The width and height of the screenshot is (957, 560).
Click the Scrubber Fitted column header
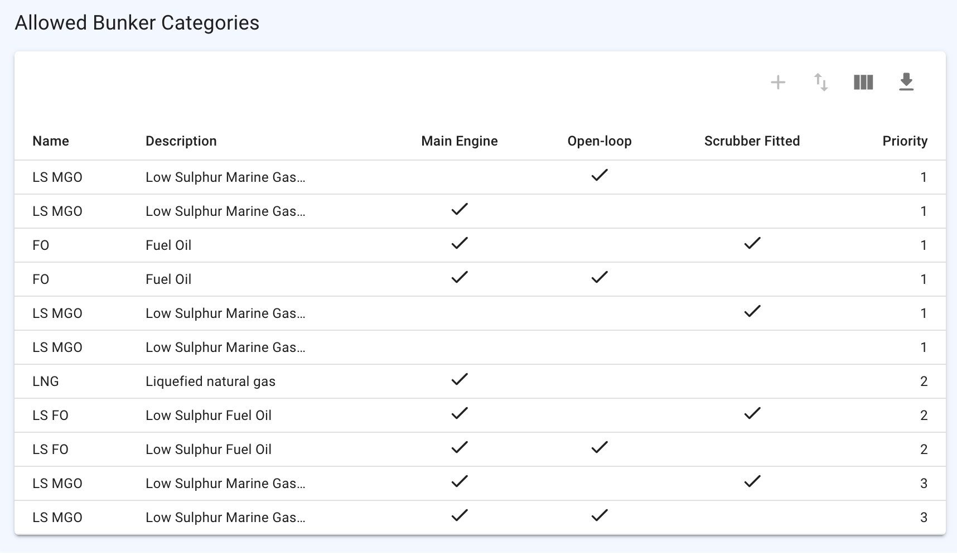752,141
